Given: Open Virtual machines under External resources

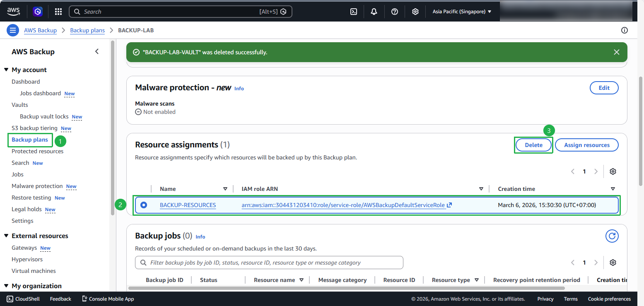Looking at the screenshot, I should click(x=34, y=271).
